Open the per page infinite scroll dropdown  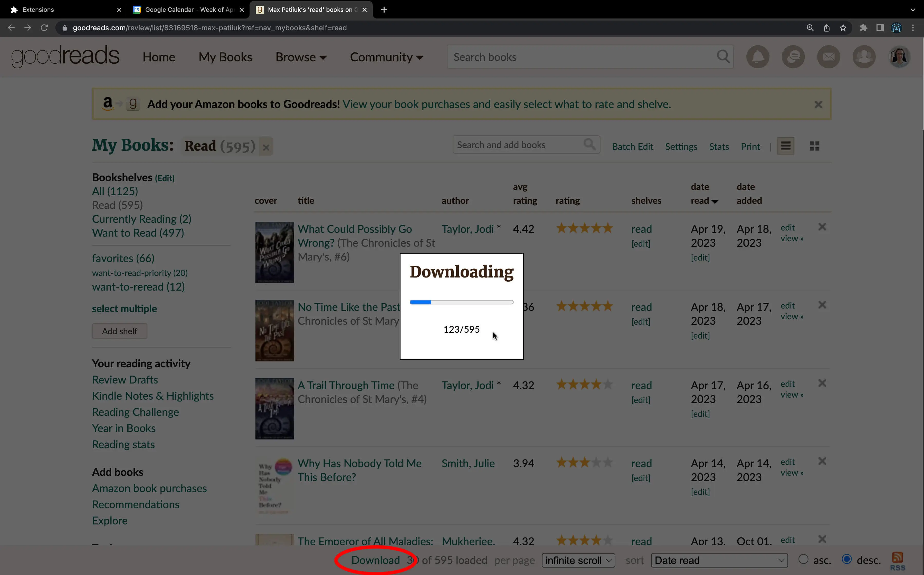(578, 560)
